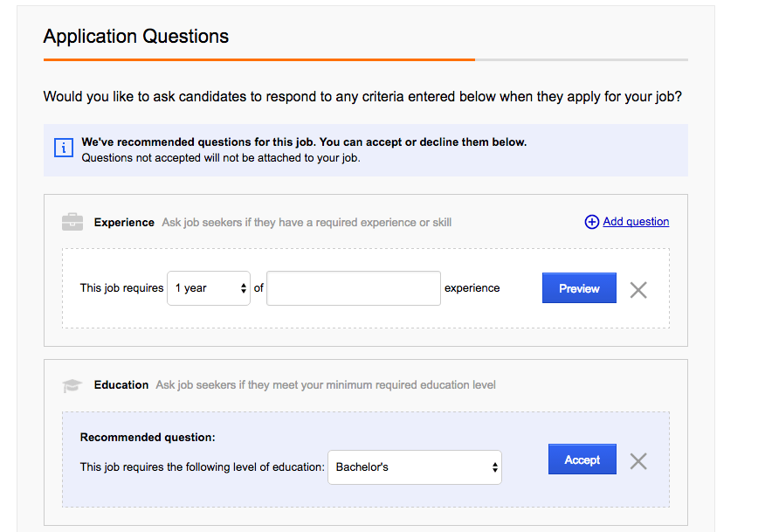Click the Education section label
Viewport: 765px width, 532px height.
pos(121,384)
